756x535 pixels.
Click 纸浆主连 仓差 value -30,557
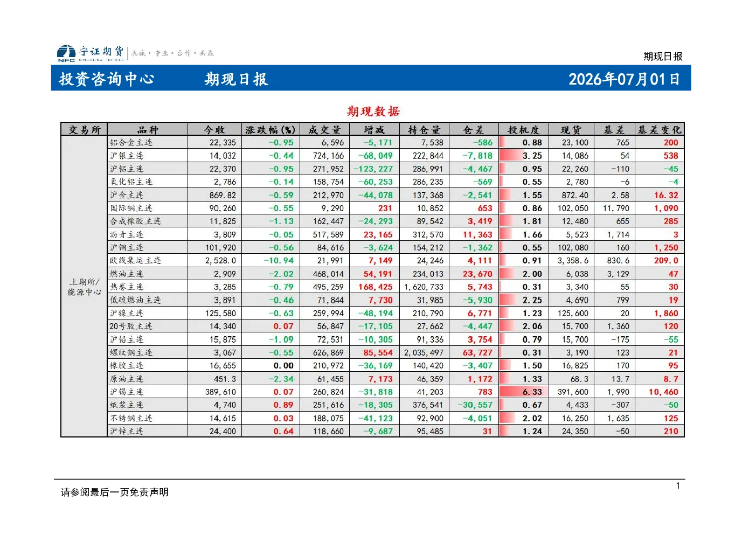click(x=475, y=405)
